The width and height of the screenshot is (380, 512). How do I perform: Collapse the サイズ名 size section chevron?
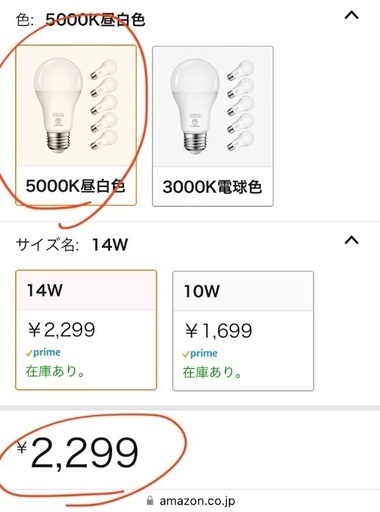[351, 240]
